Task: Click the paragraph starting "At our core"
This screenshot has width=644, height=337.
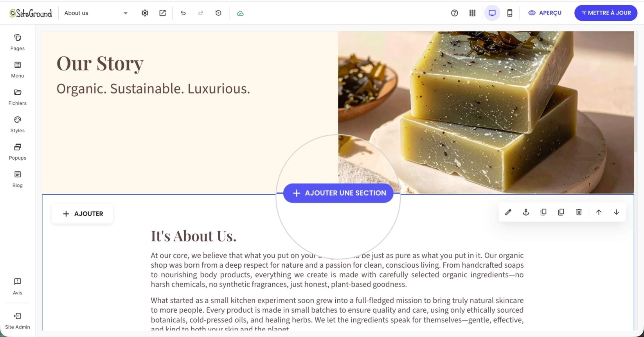Action: tap(337, 270)
